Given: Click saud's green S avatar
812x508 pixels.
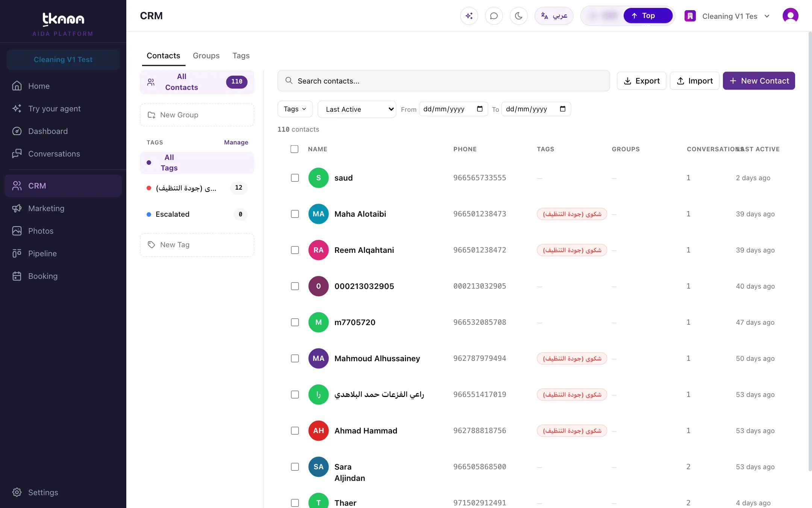Looking at the screenshot, I should (x=318, y=178).
